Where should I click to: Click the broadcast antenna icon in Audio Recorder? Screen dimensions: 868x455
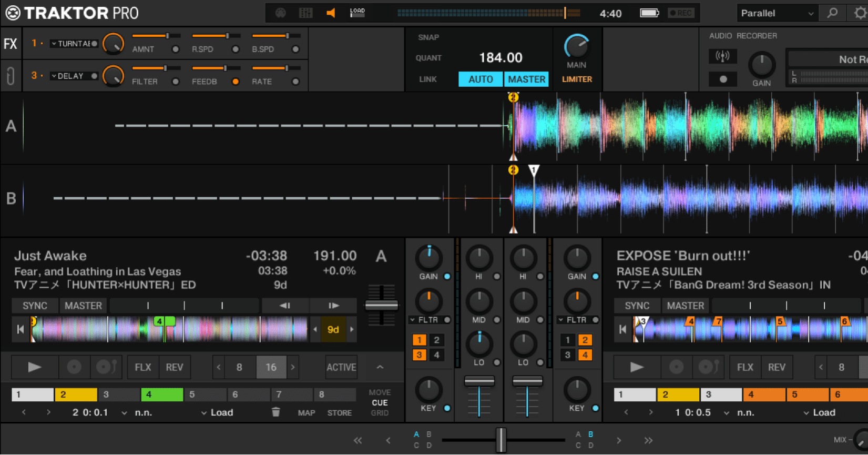[x=723, y=56]
